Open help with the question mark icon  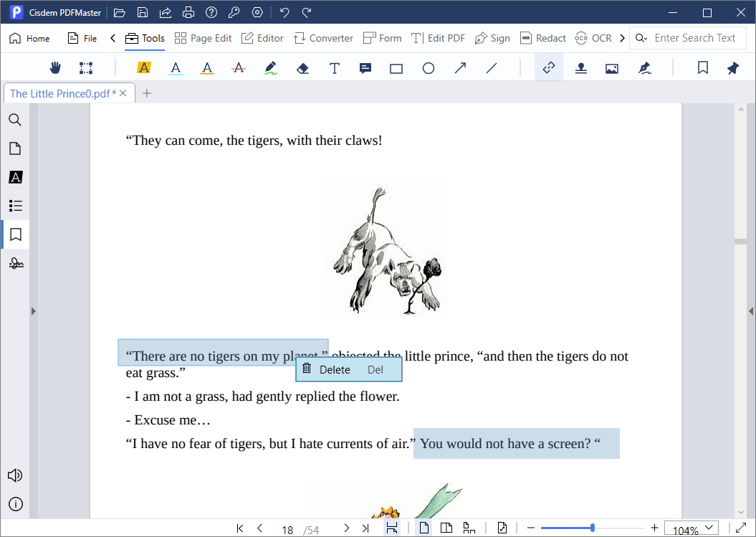tap(211, 12)
